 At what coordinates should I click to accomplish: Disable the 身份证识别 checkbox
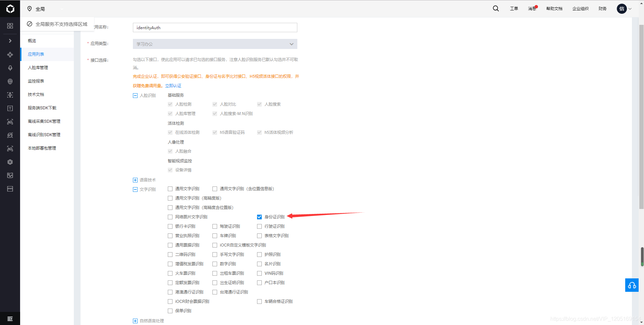pos(259,217)
